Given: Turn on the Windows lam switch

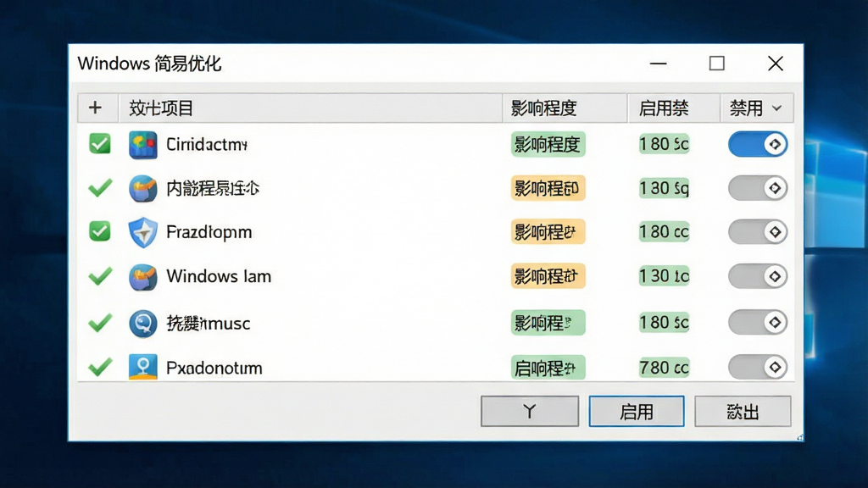Looking at the screenshot, I should click(757, 276).
